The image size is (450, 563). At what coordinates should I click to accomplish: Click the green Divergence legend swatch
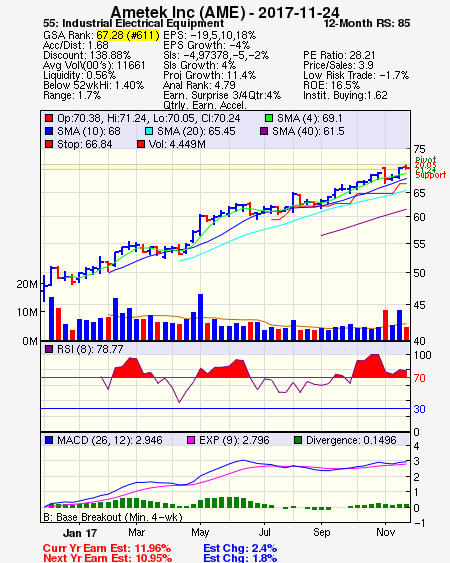point(298,440)
